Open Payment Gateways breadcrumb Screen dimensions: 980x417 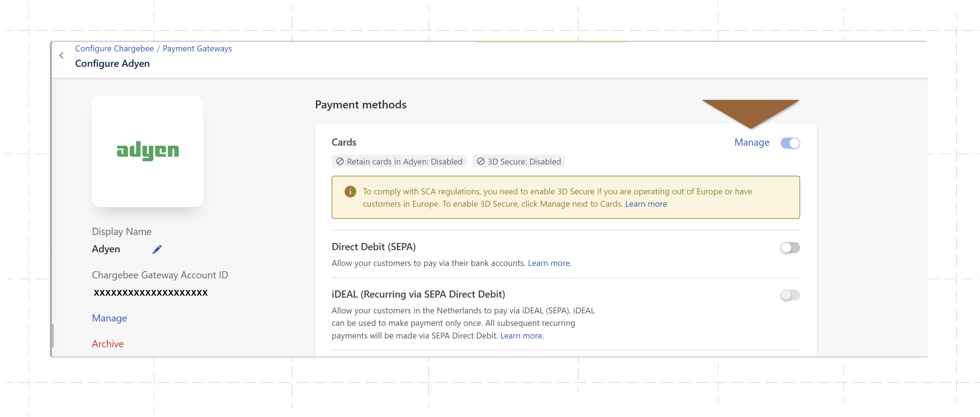point(197,49)
